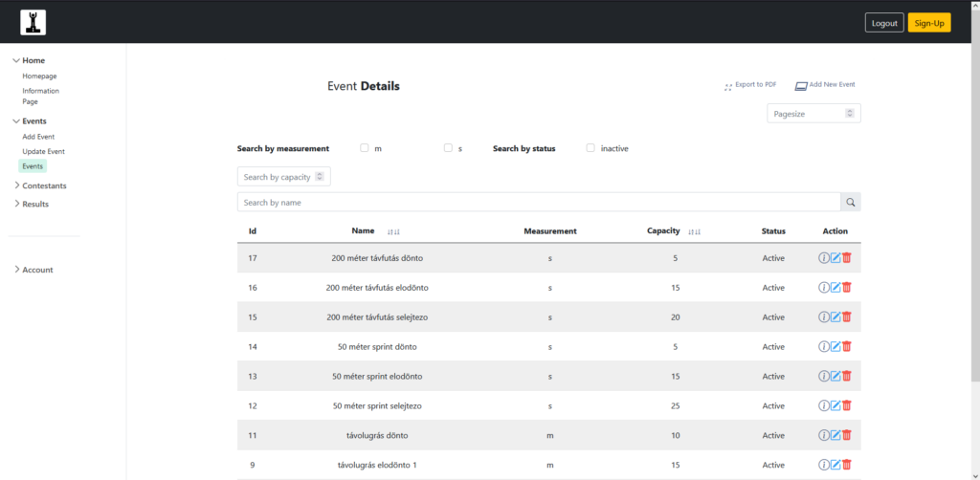This screenshot has height=480, width=980.
Task: Delete 50 méter sprint dönto event
Action: 847,346
